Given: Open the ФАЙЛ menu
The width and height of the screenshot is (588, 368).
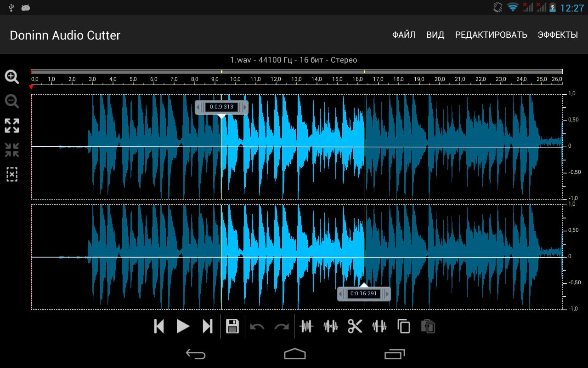Looking at the screenshot, I should point(404,35).
